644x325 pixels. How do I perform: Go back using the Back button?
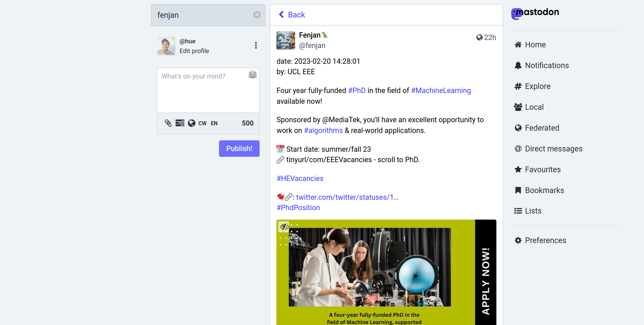pos(292,15)
